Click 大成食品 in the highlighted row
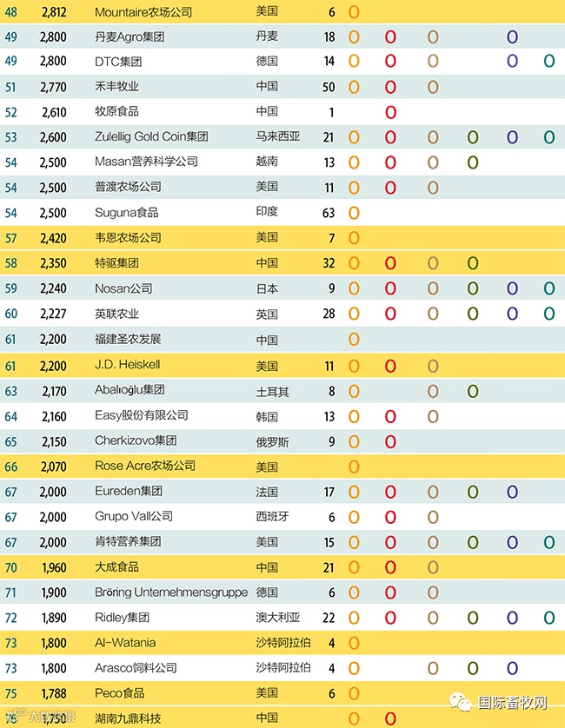Image resolution: width=565 pixels, height=728 pixels. pyautogui.click(x=116, y=567)
